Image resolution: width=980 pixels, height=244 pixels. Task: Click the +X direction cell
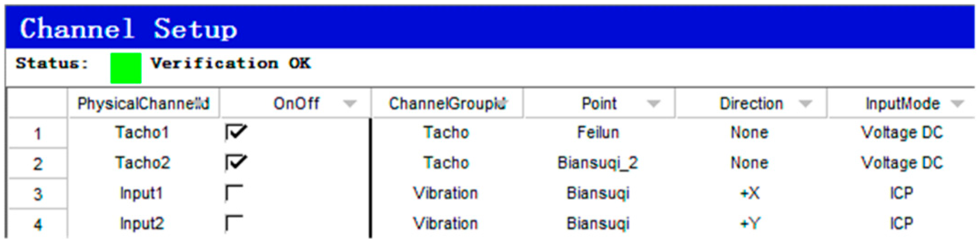click(749, 193)
